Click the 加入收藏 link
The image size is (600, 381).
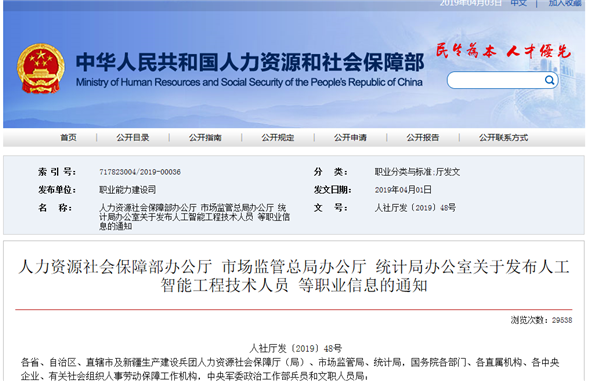(x=565, y=3)
